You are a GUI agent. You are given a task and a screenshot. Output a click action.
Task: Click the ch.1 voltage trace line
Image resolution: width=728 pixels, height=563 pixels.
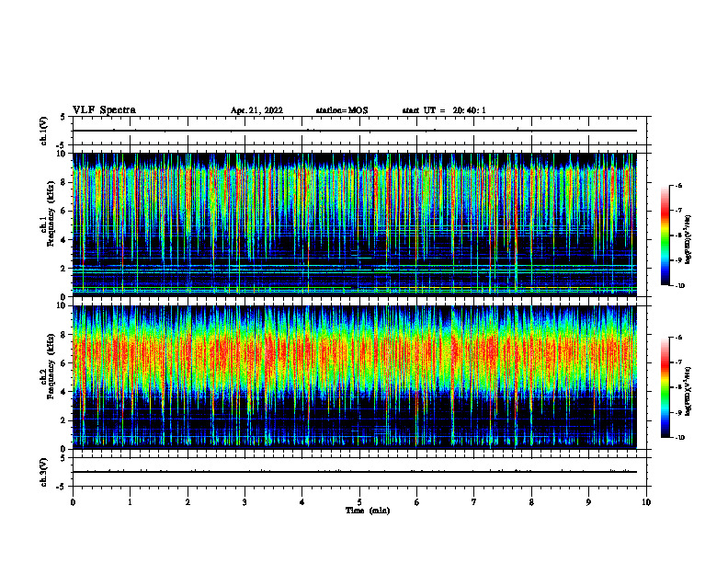pos(354,131)
